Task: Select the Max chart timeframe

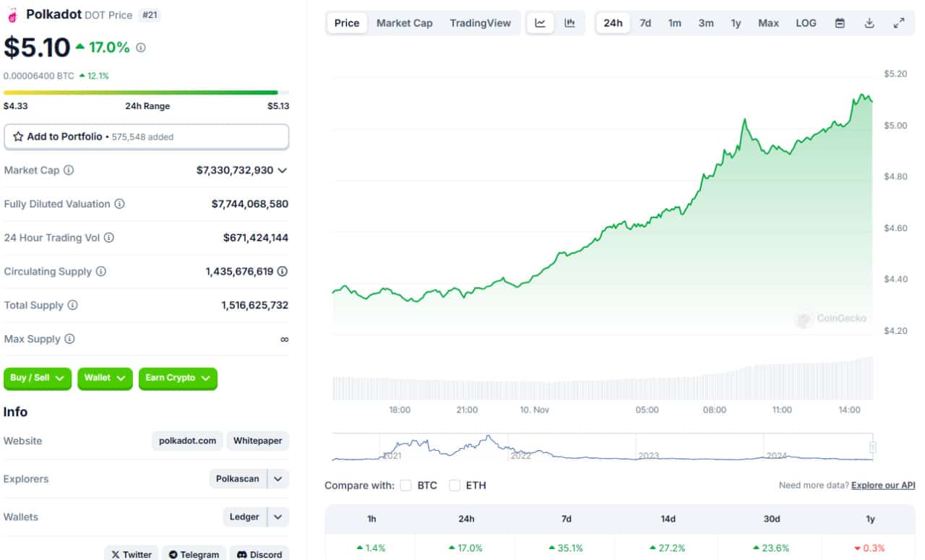Action: click(768, 23)
